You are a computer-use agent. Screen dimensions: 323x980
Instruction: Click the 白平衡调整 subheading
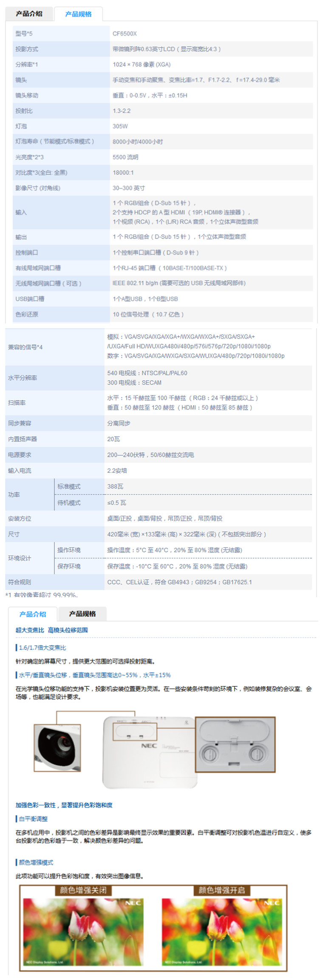click(x=33, y=819)
